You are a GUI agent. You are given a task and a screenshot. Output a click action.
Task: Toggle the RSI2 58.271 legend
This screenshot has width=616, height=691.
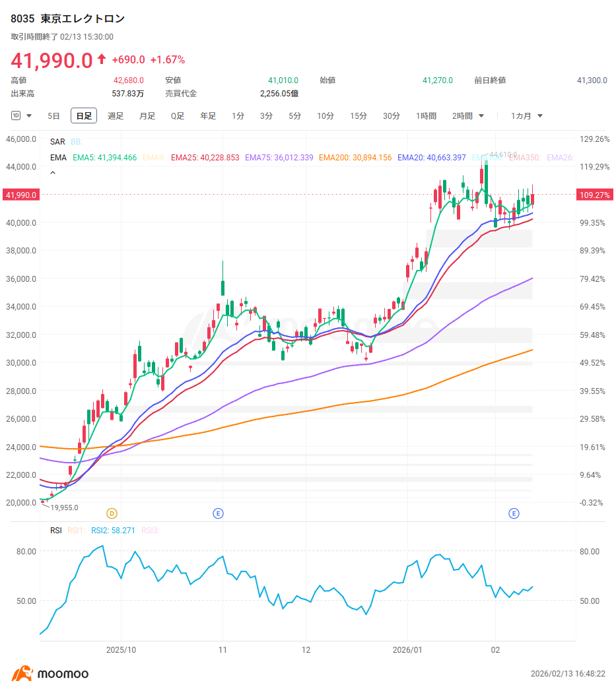click(113, 530)
